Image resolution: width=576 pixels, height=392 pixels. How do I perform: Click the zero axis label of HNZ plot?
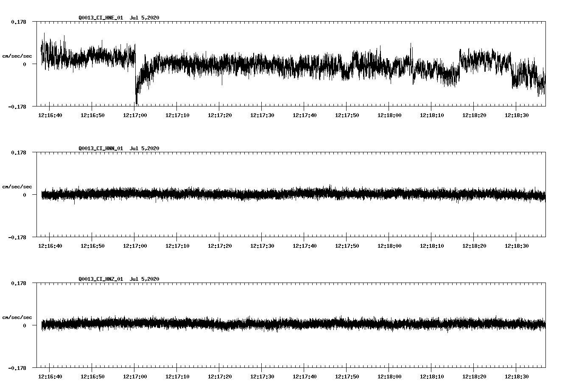pos(24,326)
